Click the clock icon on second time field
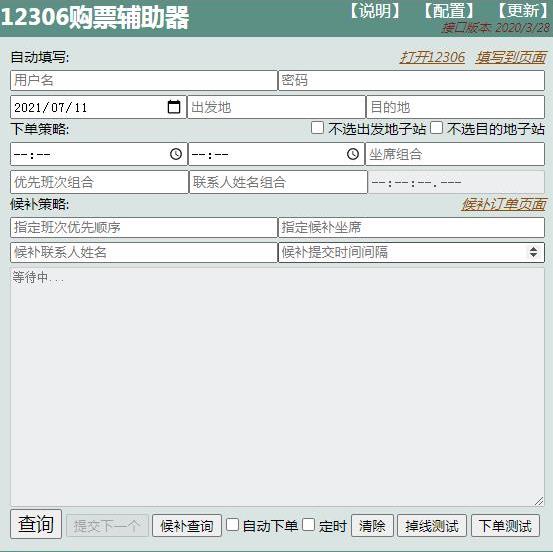553x552 pixels. pyautogui.click(x=353, y=154)
